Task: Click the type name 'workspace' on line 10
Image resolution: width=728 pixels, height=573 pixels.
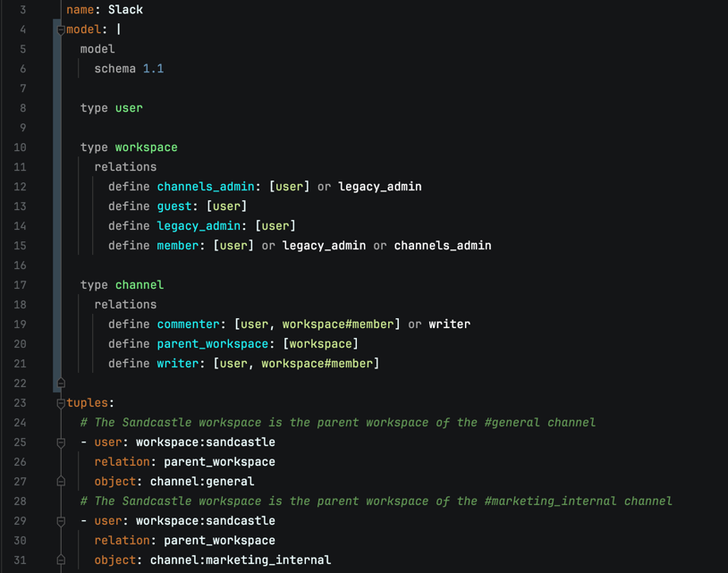Action: coord(147,147)
